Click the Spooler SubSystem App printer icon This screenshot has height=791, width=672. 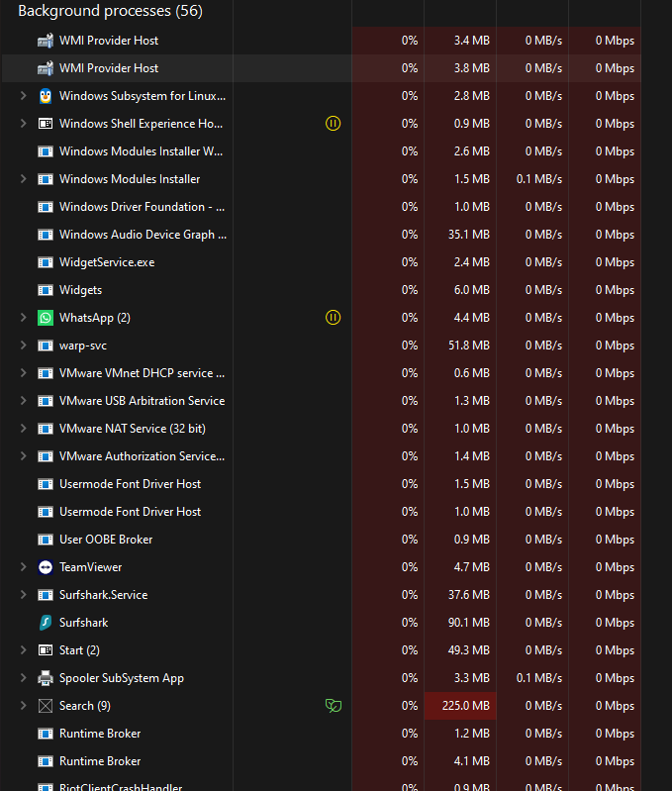(x=46, y=678)
